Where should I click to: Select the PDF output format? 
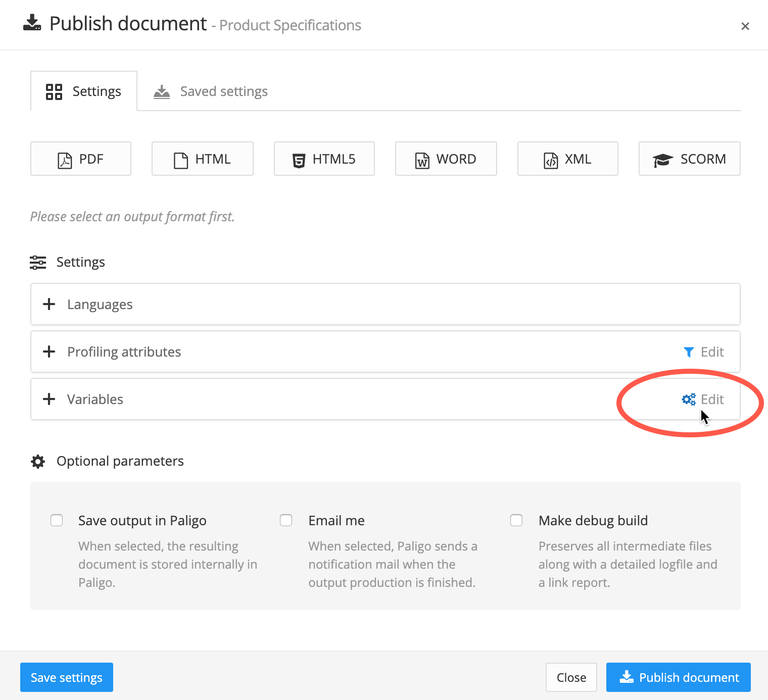[81, 159]
